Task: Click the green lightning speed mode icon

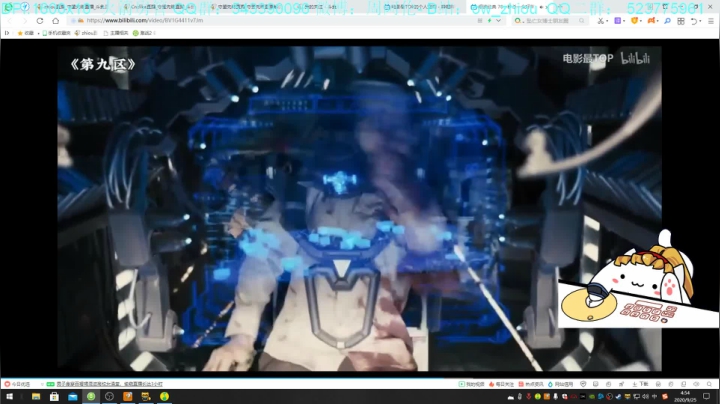Action: (489, 21)
